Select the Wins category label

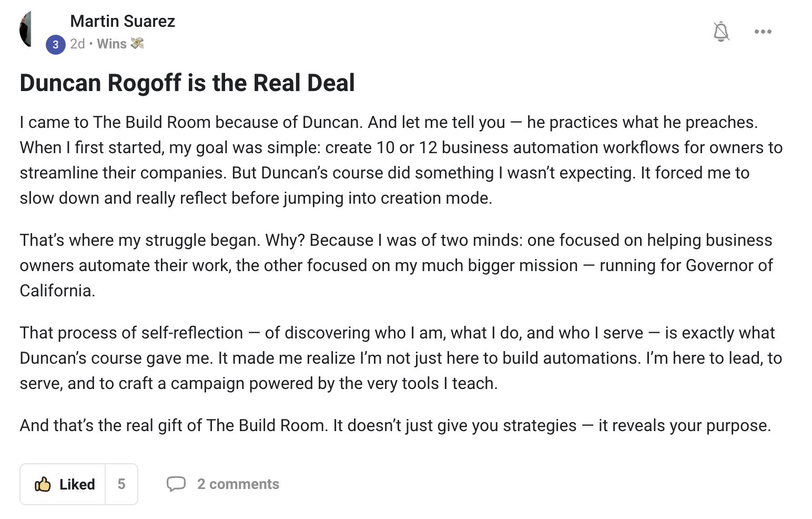pyautogui.click(x=111, y=44)
